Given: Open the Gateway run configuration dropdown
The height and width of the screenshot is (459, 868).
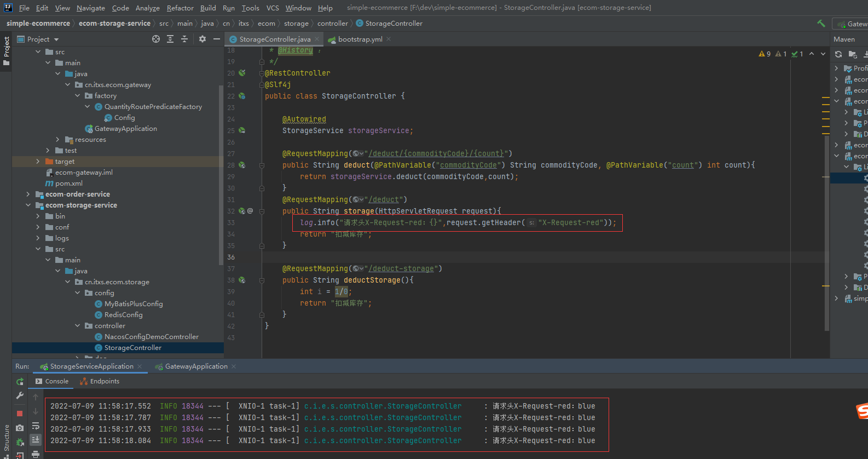Looking at the screenshot, I should (851, 24).
